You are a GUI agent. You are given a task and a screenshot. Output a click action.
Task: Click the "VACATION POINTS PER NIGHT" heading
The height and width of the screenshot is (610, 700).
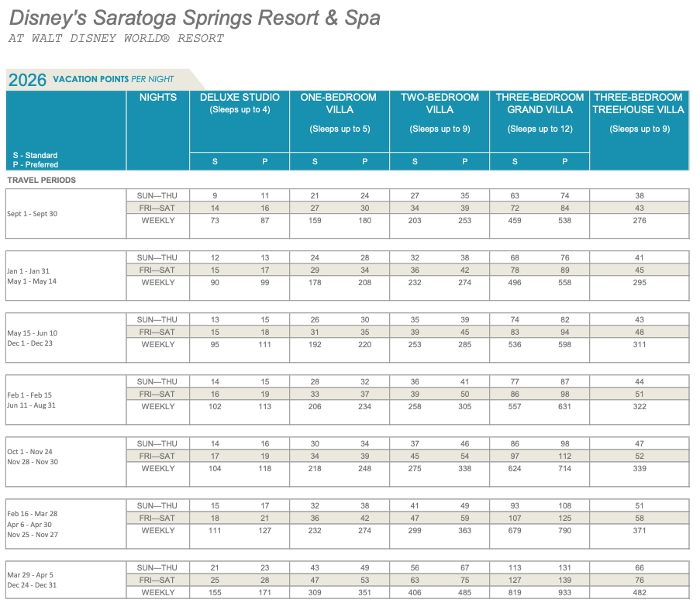tap(113, 79)
